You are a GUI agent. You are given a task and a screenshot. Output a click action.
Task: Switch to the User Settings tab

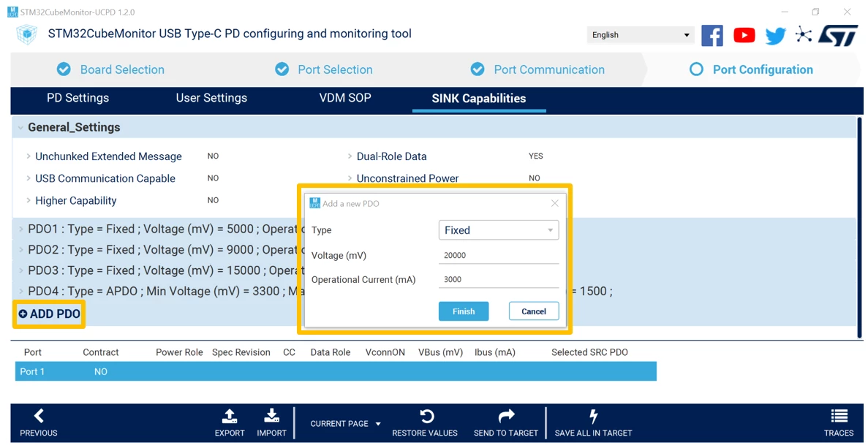tap(211, 99)
